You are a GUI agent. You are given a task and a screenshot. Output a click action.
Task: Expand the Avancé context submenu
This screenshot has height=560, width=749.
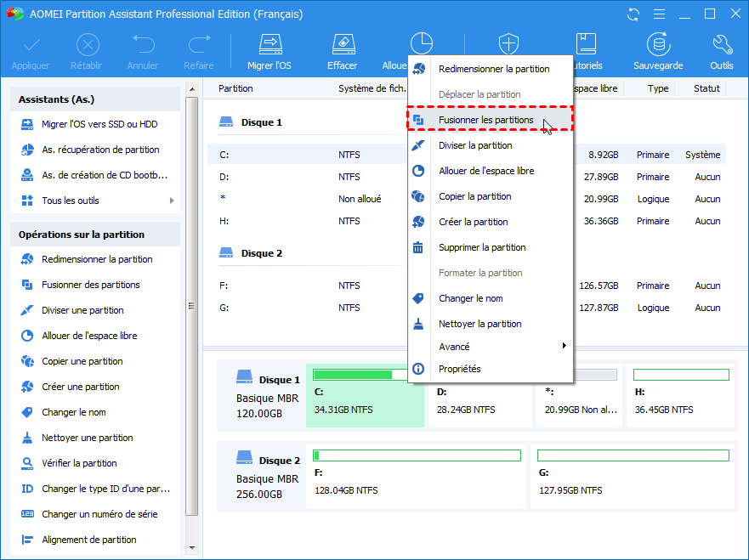490,347
